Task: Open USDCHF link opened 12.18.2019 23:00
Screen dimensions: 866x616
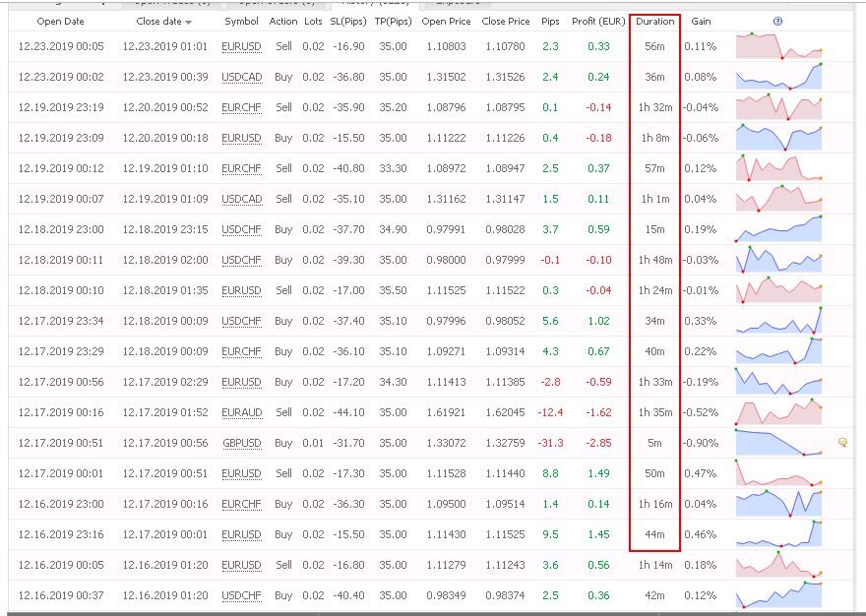Action: (241, 229)
